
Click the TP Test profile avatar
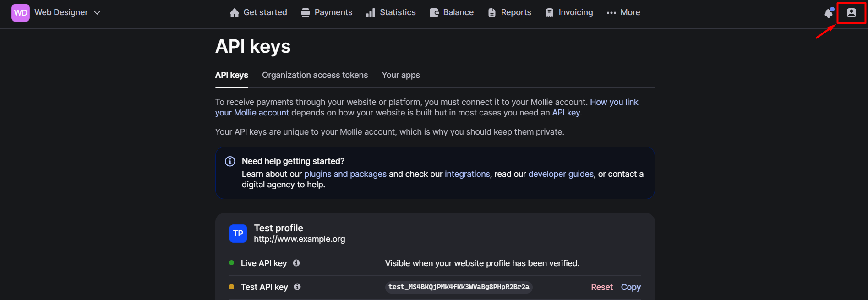pos(238,234)
